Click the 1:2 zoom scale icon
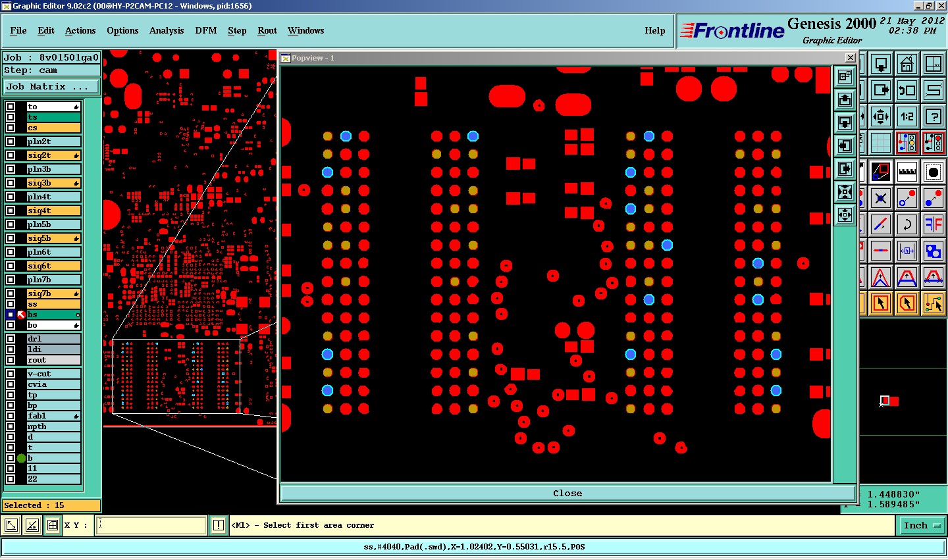Screen dimensions: 948x560 pos(907,116)
